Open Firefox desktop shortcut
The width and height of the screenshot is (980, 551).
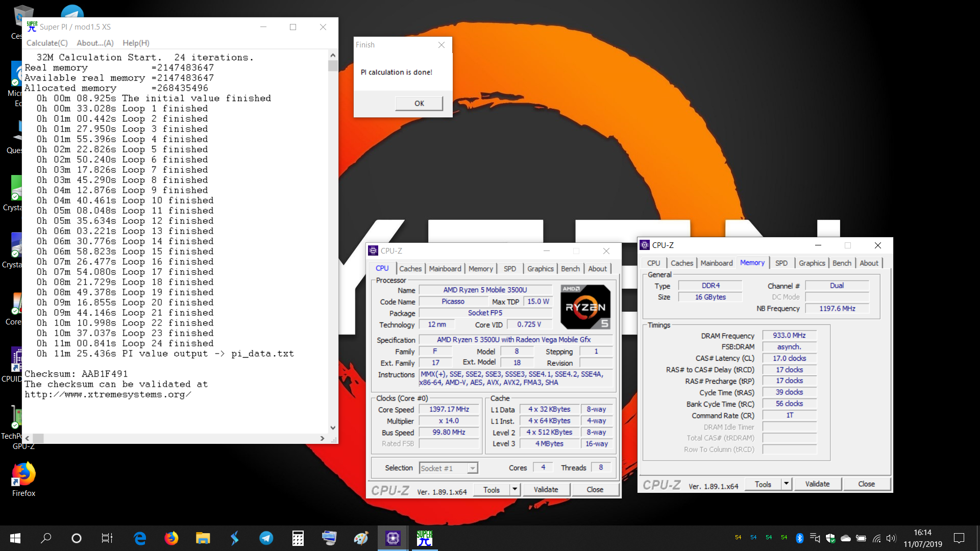(23, 480)
